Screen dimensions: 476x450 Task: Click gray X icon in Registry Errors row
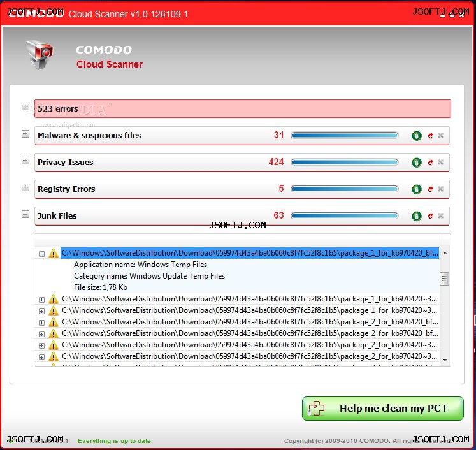coord(440,189)
